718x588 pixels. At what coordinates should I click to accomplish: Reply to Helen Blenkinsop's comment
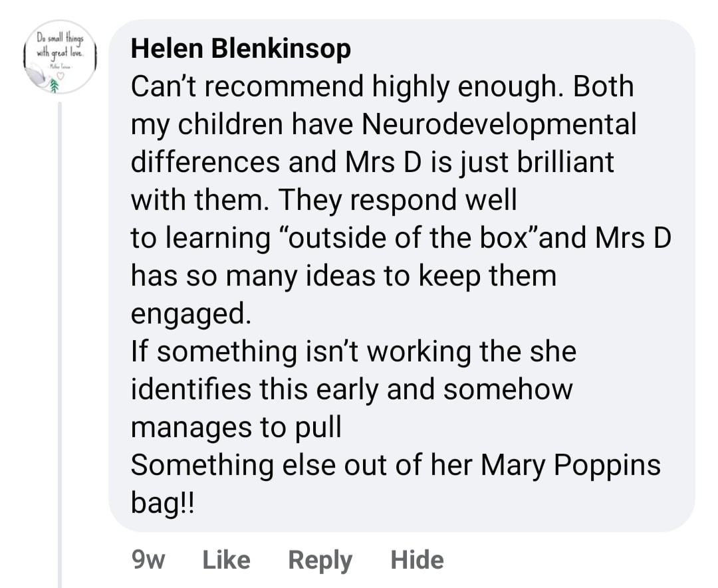tap(320, 559)
